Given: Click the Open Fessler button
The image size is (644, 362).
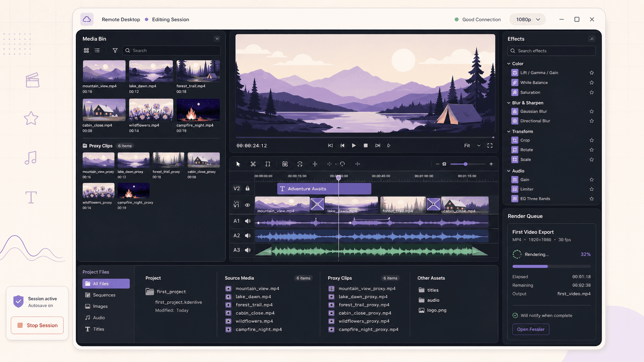Looking at the screenshot, I should click(x=531, y=329).
